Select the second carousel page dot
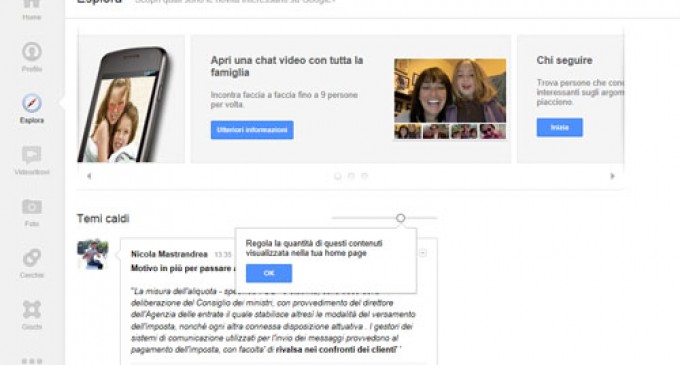Screen dimensions: 680x365 pos(351,176)
